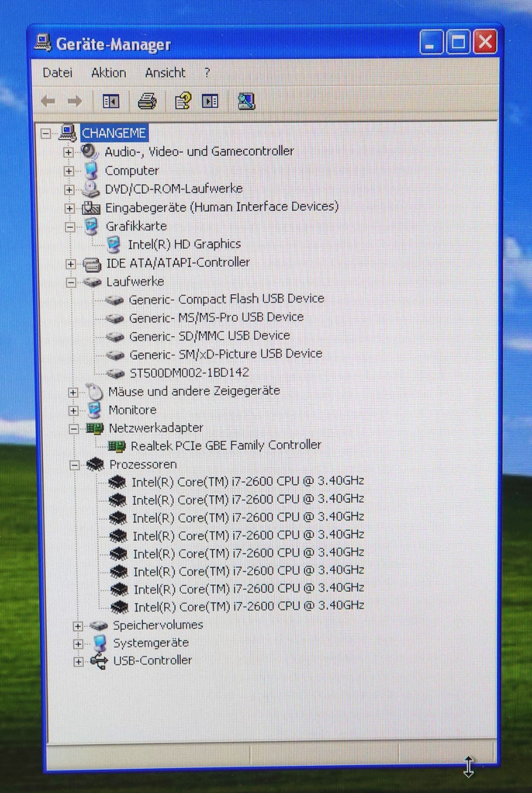
Task: Open the Ansicht menu
Action: [165, 73]
